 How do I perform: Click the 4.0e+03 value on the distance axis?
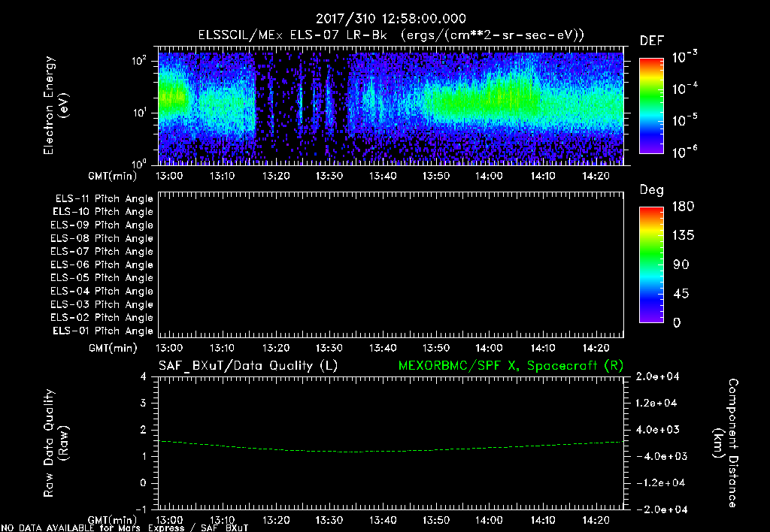click(657, 430)
